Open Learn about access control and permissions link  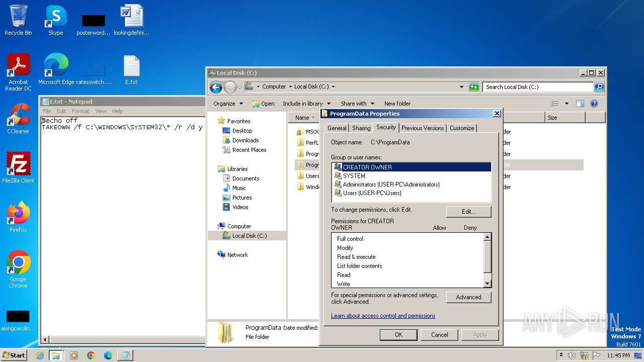coord(383,316)
